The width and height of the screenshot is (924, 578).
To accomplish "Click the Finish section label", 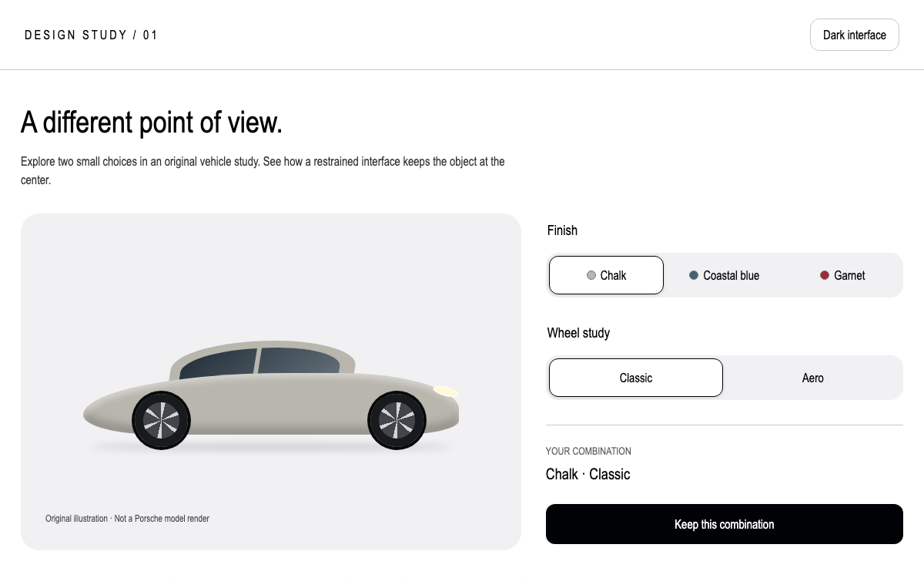I will [562, 230].
